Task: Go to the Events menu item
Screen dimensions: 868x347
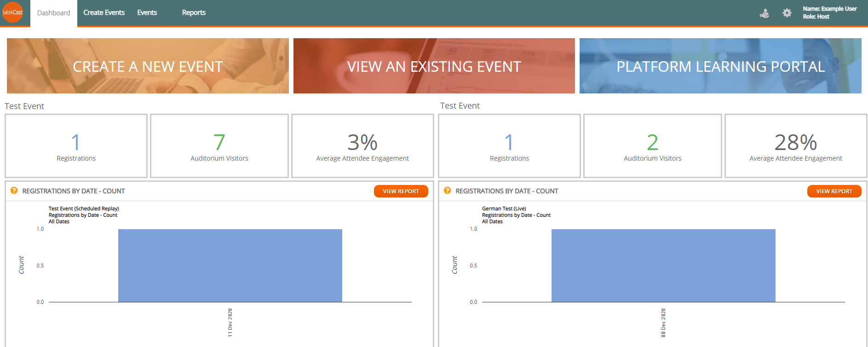Action: [x=147, y=13]
